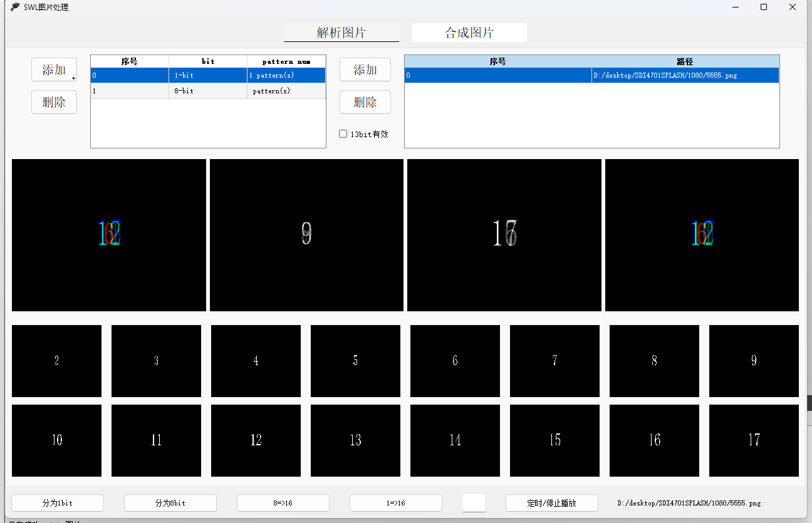This screenshot has width=812, height=523.
Task: Select small thumbnail number 15
Action: [x=554, y=440]
